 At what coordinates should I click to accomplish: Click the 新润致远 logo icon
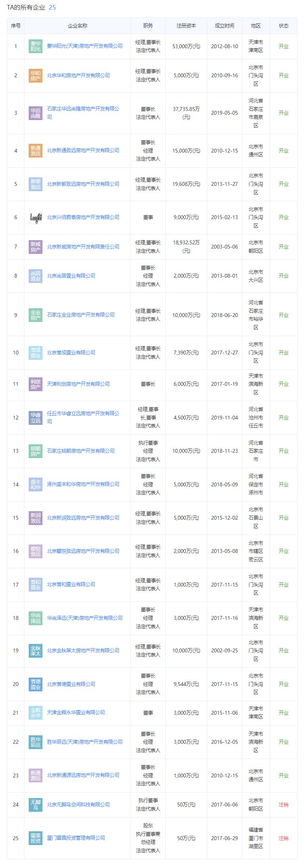click(x=36, y=518)
